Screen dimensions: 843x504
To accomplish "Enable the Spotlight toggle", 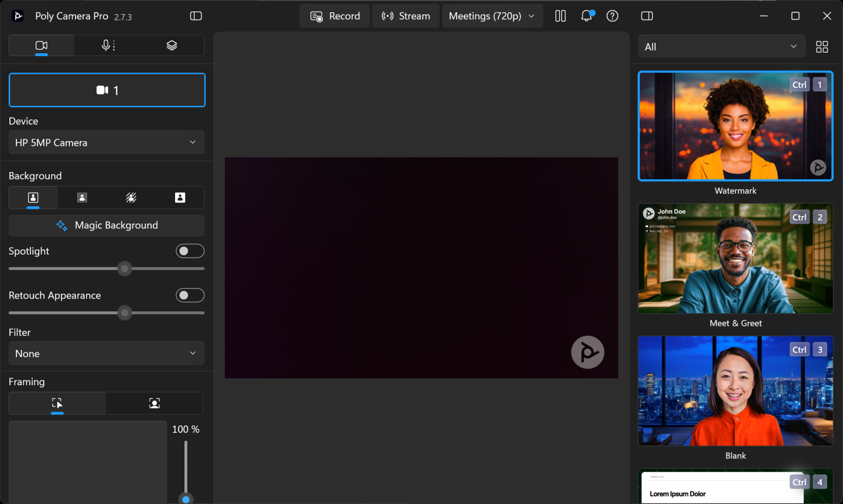I will pyautogui.click(x=190, y=251).
